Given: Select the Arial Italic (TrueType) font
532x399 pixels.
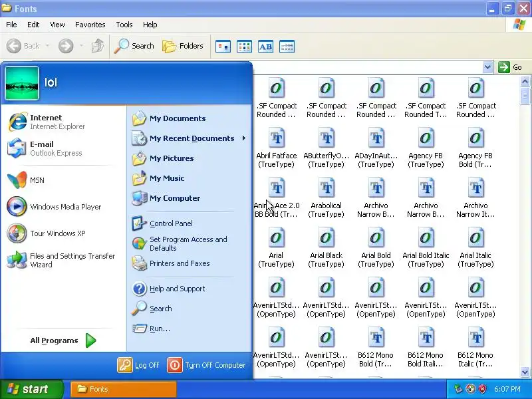Looking at the screenshot, I should tap(475, 247).
